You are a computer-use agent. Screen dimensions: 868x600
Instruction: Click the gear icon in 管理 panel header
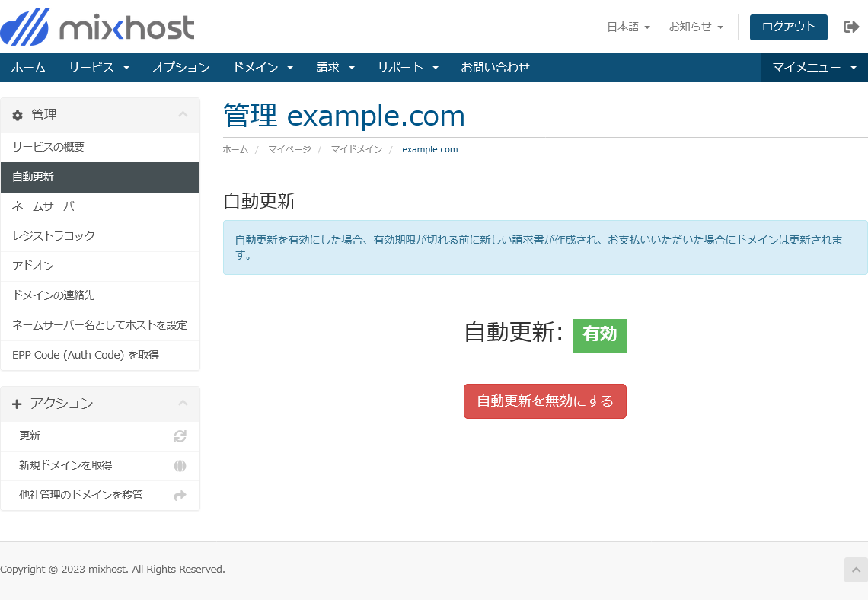tap(18, 116)
